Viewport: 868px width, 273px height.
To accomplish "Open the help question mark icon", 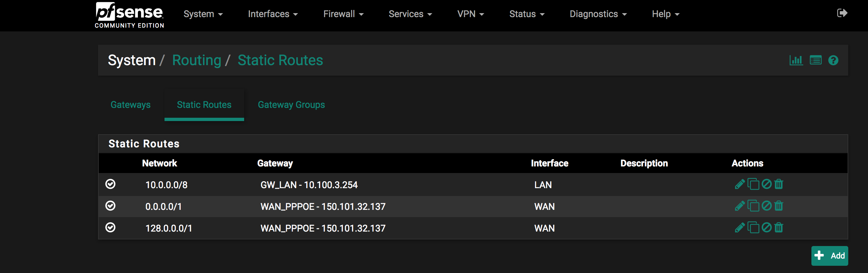I will (833, 60).
